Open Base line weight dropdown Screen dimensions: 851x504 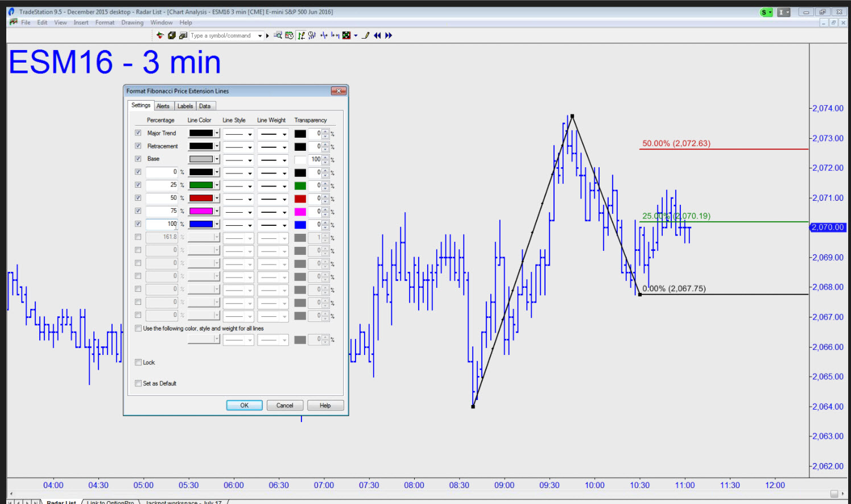(284, 160)
